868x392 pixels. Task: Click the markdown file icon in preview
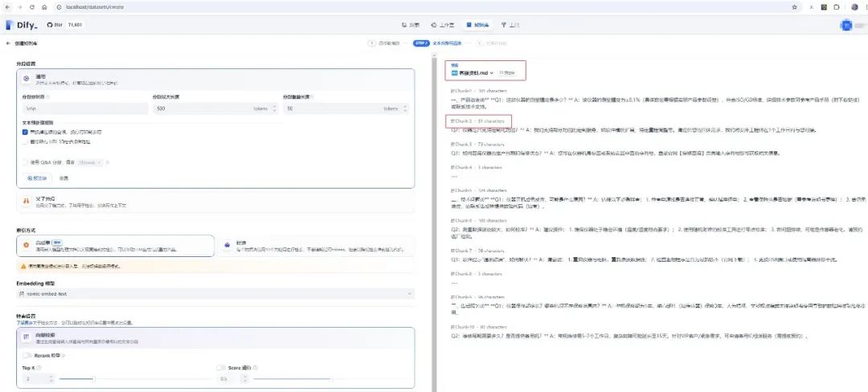click(x=455, y=72)
